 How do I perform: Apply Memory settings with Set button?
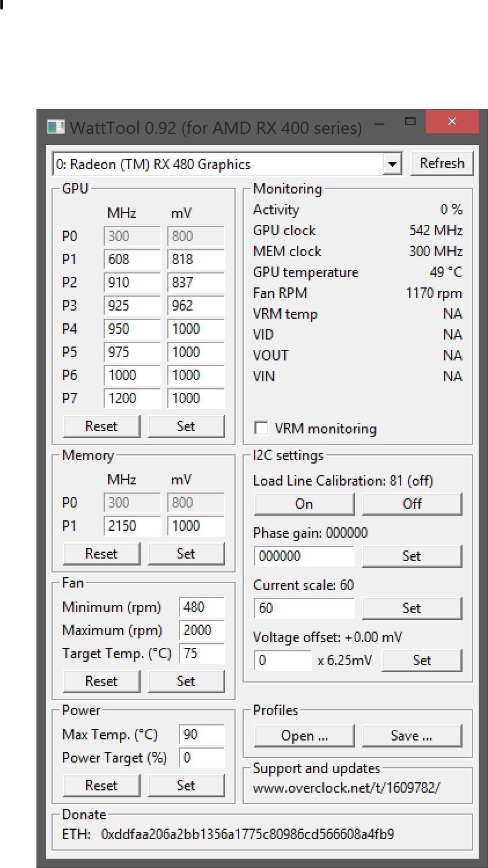(186, 553)
